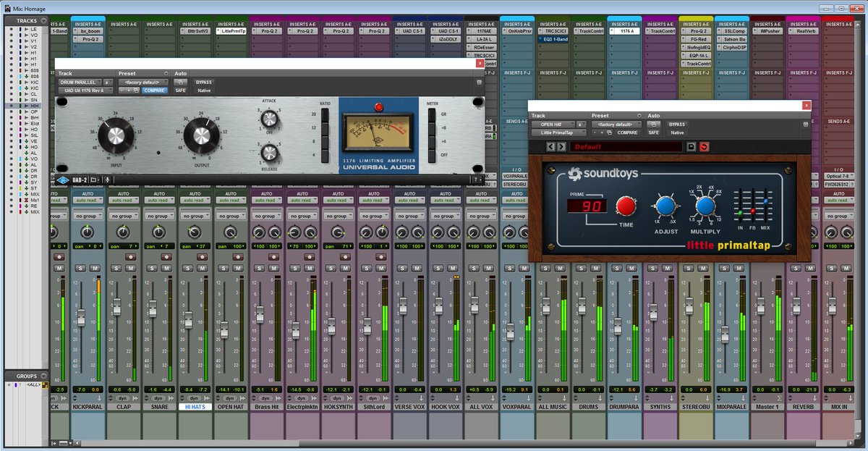Click the blue ADJUST knob in PrimalTap
This screenshot has height=451, width=868.
[x=665, y=206]
